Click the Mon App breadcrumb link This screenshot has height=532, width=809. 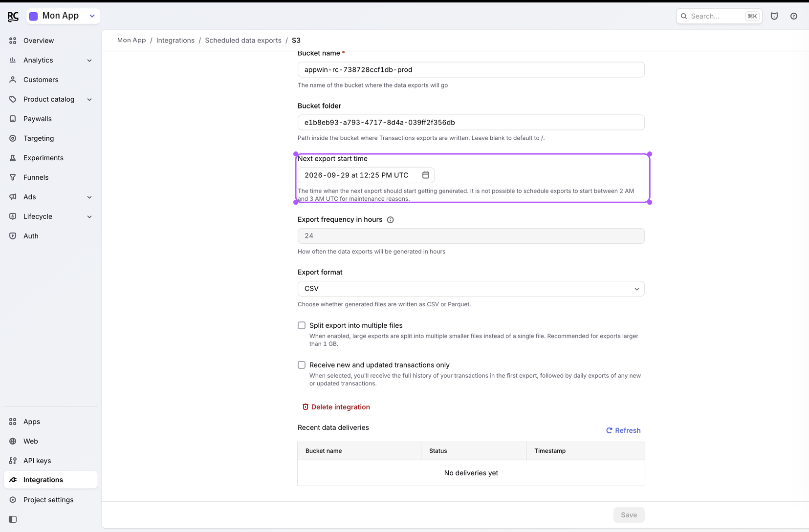131,41
